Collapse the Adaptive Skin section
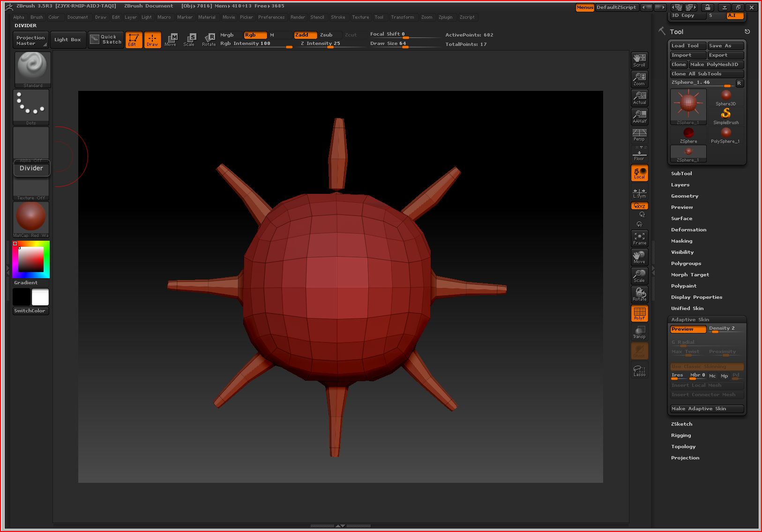762x532 pixels. (x=690, y=319)
